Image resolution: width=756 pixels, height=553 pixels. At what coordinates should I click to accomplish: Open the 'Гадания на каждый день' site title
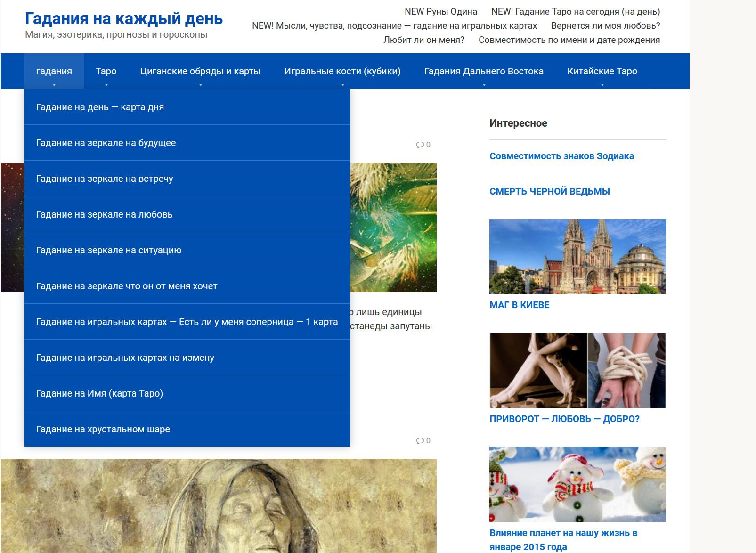[x=124, y=18]
